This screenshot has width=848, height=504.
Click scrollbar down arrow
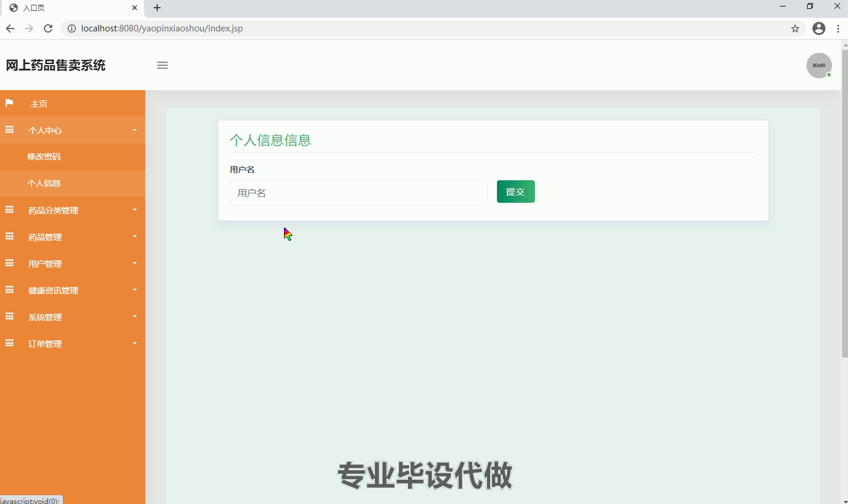click(844, 500)
